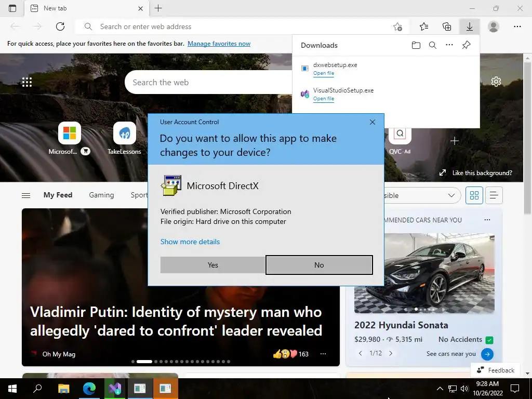Screen dimensions: 532x399
Task: Click See cars near you arrow
Action: coord(487,354)
